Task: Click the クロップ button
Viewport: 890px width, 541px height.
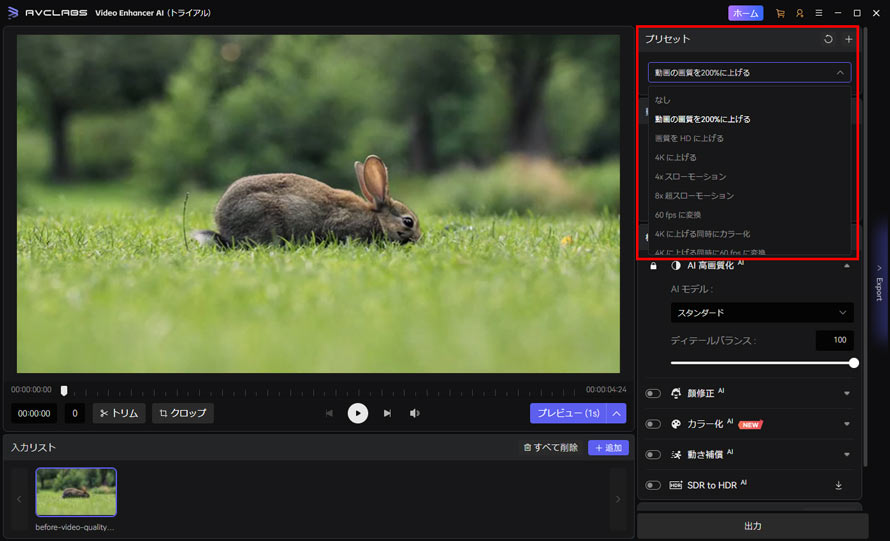Action: tap(183, 413)
